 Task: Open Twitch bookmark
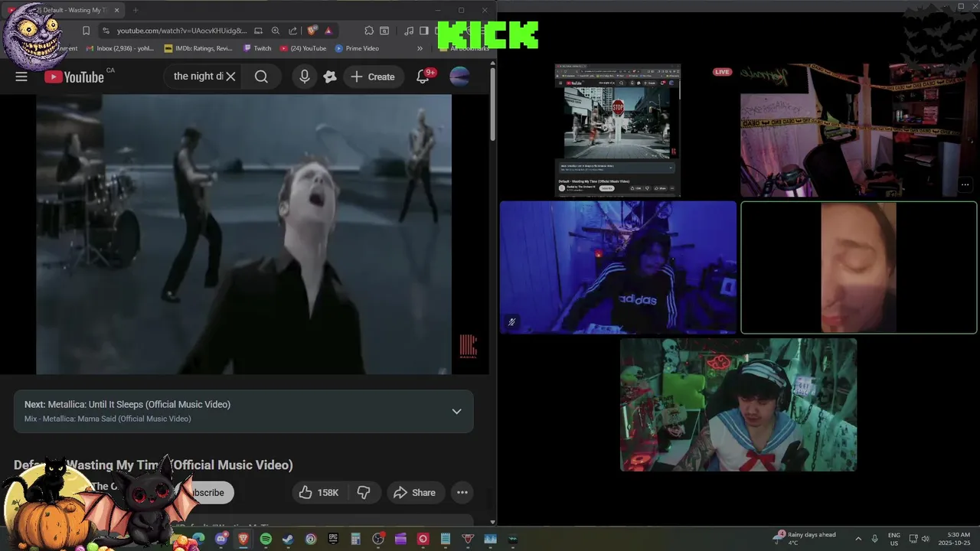[257, 48]
